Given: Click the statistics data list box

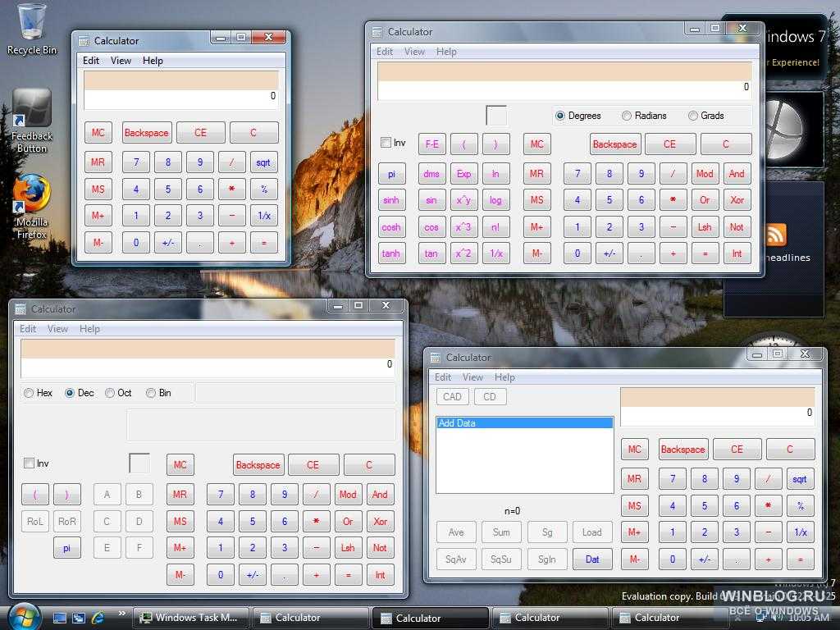Looking at the screenshot, I should pyautogui.click(x=524, y=454).
